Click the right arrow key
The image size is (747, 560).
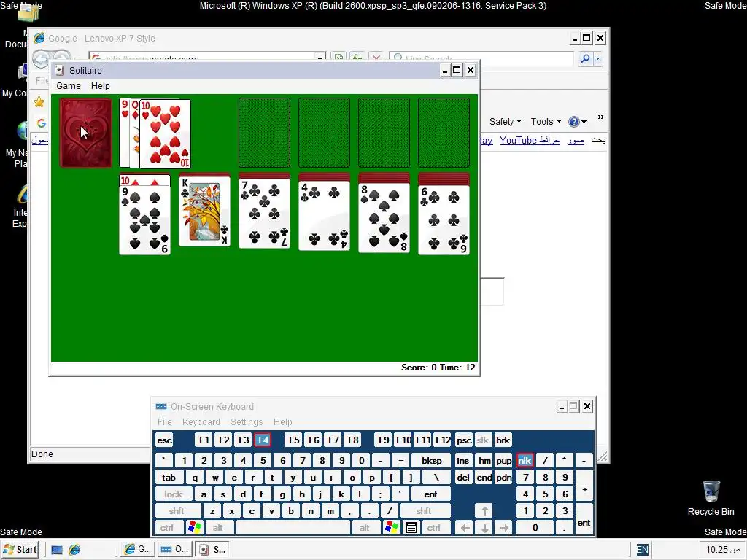point(504,528)
